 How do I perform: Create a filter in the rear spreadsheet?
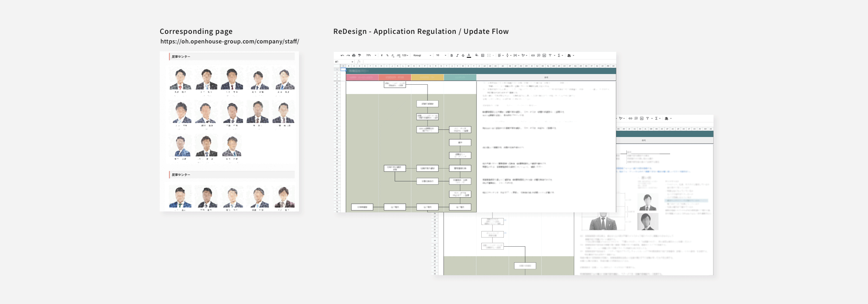[x=648, y=118]
